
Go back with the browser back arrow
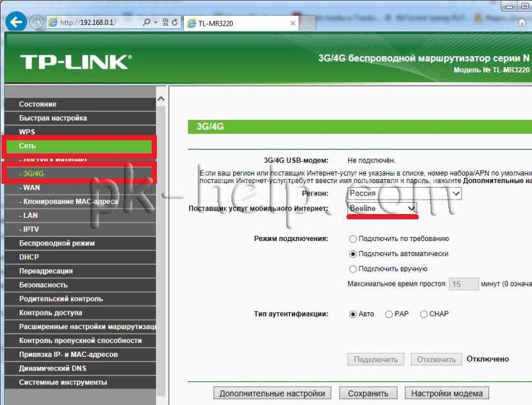(x=16, y=22)
